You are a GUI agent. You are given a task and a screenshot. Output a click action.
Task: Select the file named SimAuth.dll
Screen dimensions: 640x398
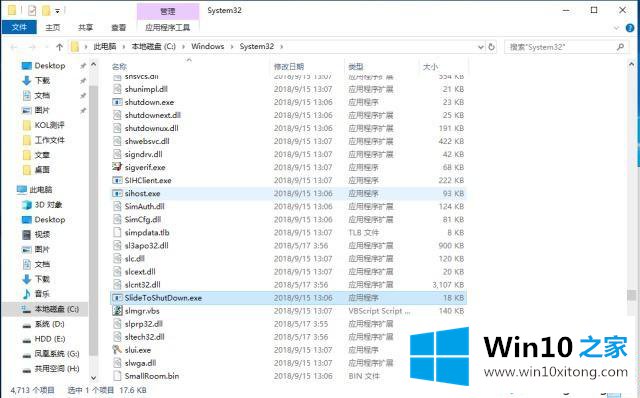tap(144, 206)
